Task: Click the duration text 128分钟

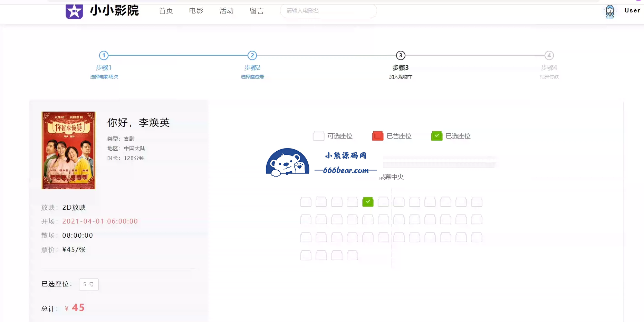Action: [134, 158]
